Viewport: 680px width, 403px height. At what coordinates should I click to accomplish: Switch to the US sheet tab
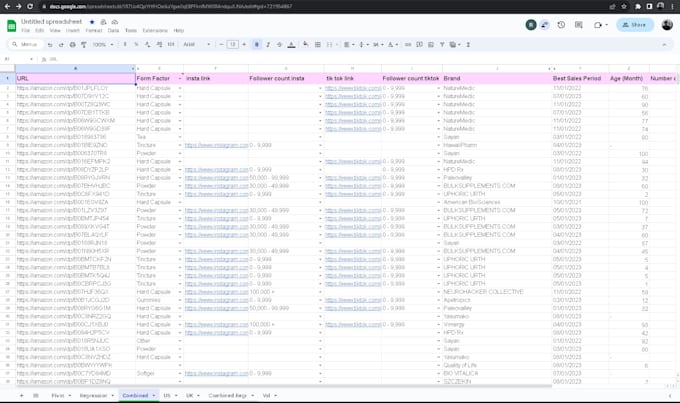167,395
